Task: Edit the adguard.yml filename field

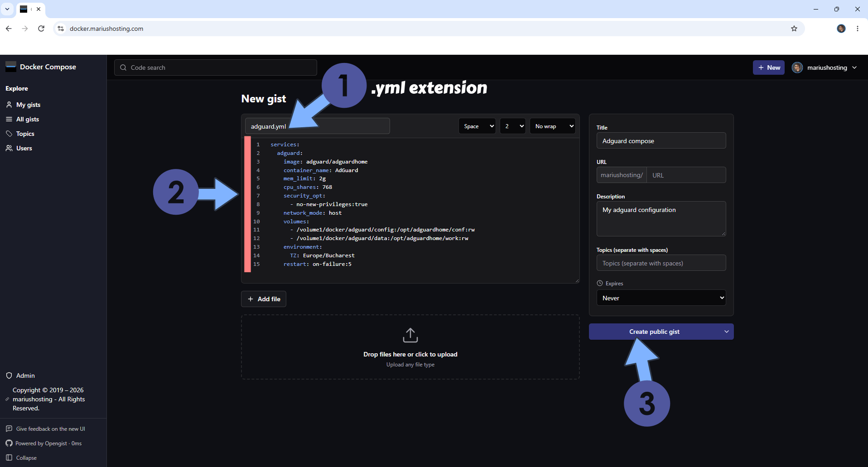Action: coord(317,126)
